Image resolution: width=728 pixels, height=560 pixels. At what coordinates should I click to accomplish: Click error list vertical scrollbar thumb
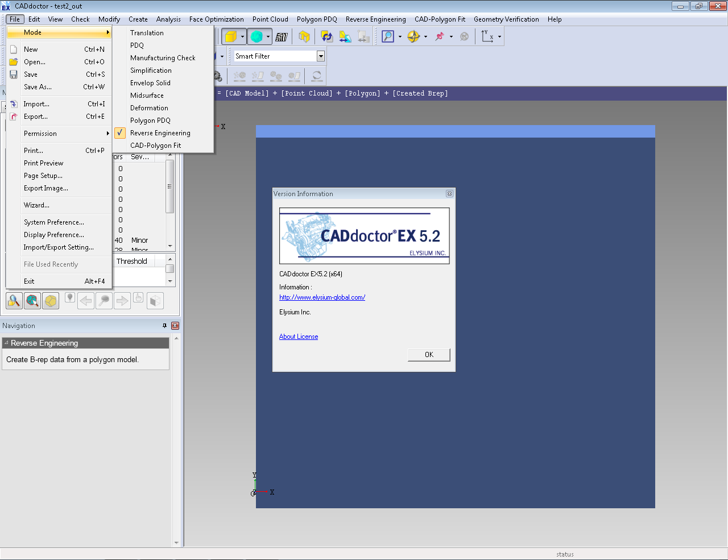169,186
